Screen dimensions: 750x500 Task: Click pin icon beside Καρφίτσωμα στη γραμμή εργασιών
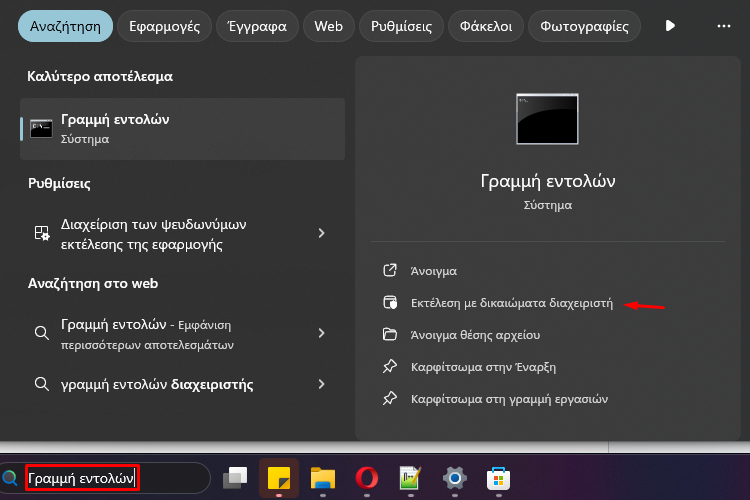pos(390,398)
